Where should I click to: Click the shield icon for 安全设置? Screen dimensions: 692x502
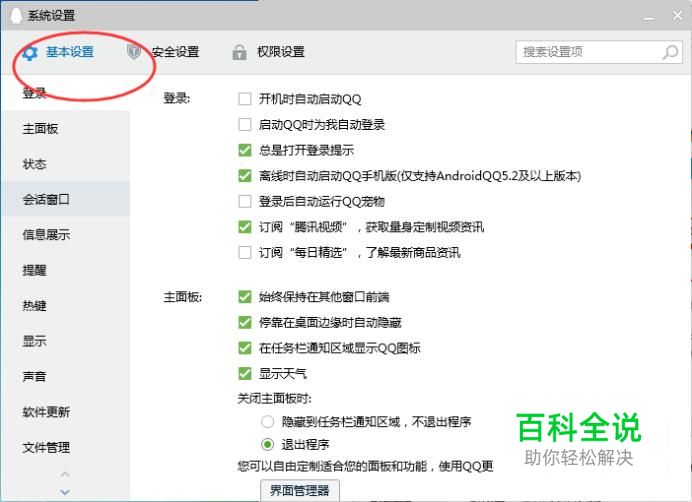pyautogui.click(x=134, y=52)
